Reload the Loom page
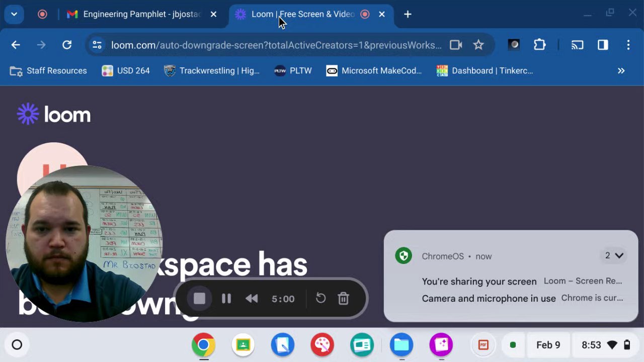Viewport: 644px width, 362px height. 67,45
